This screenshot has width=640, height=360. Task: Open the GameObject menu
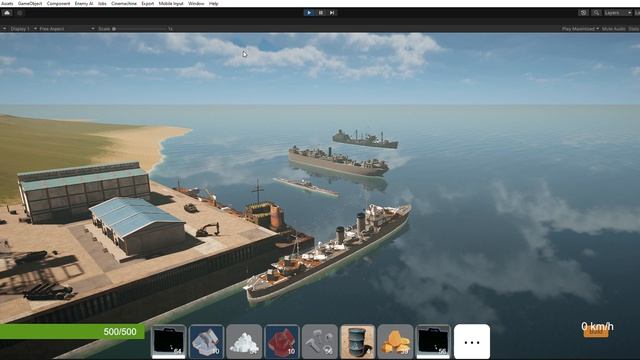30,3
